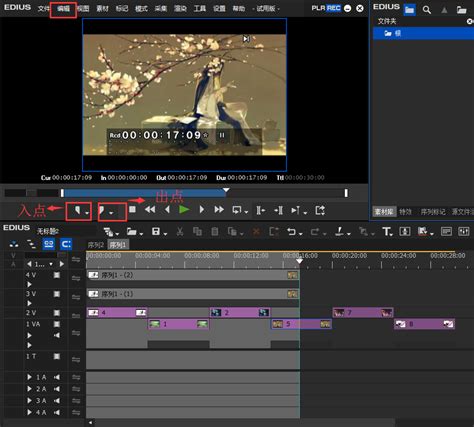
Task: Click the position bar playhead slider
Action: pos(226,190)
